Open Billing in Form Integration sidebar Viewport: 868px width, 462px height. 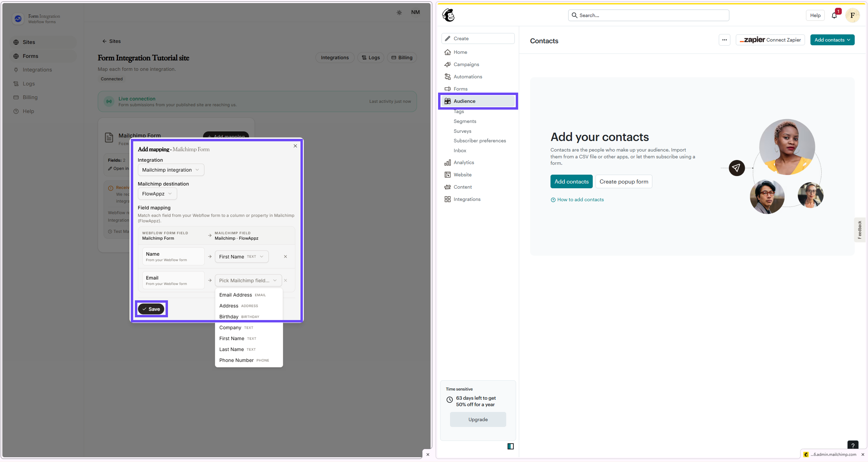(x=43, y=97)
